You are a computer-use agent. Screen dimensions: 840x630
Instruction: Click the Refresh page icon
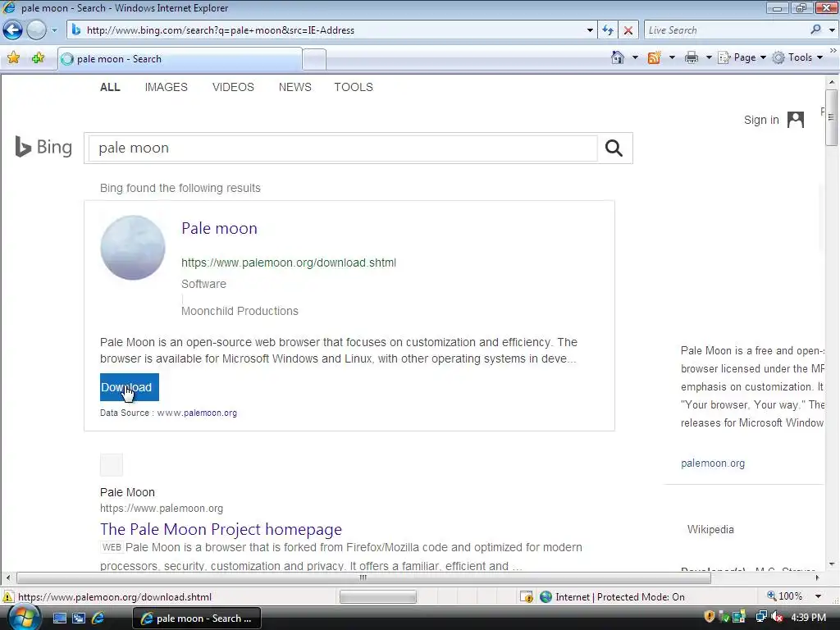click(608, 30)
